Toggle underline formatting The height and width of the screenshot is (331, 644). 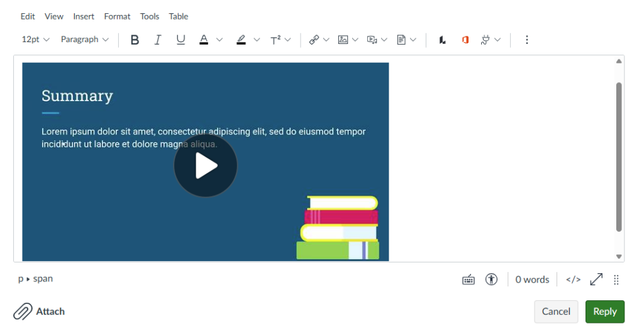tap(180, 40)
